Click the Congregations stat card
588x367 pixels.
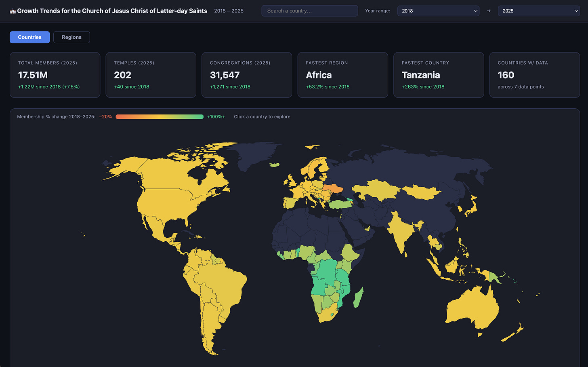pyautogui.click(x=247, y=75)
